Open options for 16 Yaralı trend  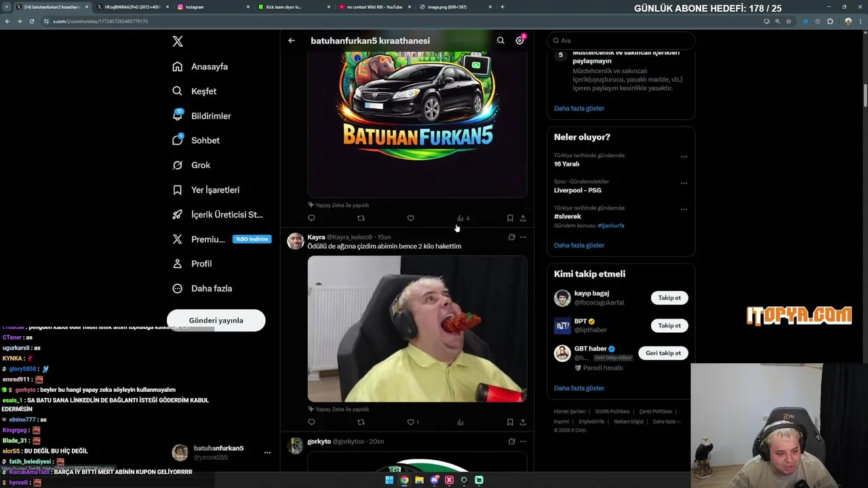pyautogui.click(x=684, y=157)
